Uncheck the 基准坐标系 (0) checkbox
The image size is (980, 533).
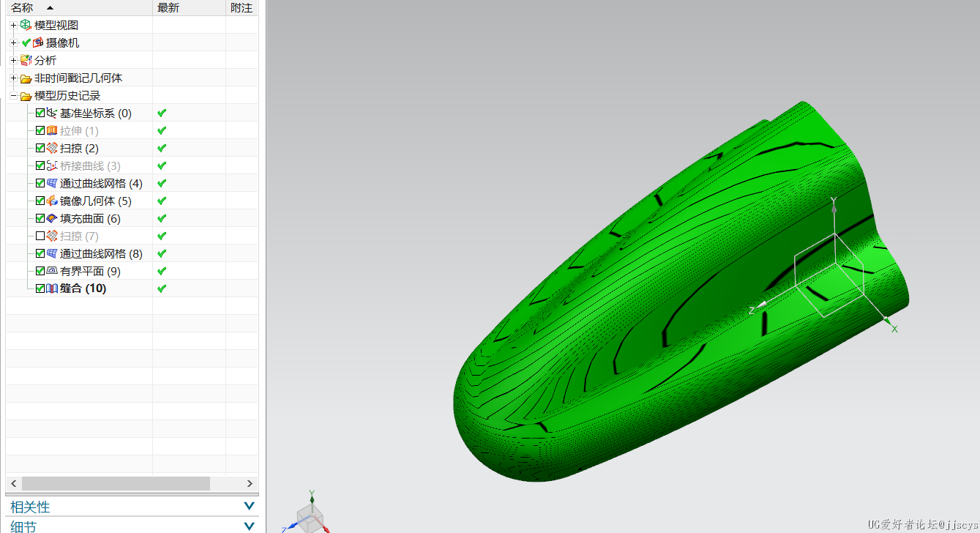tap(40, 113)
